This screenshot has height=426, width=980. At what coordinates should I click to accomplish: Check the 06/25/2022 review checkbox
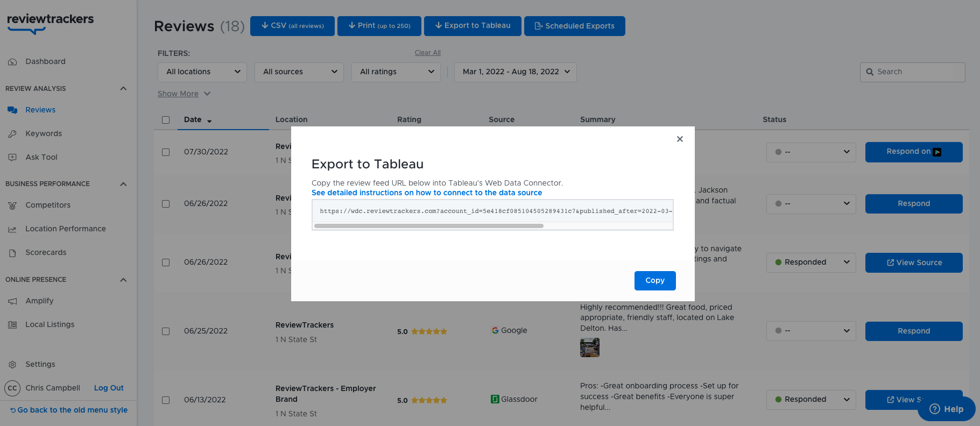coord(166,331)
